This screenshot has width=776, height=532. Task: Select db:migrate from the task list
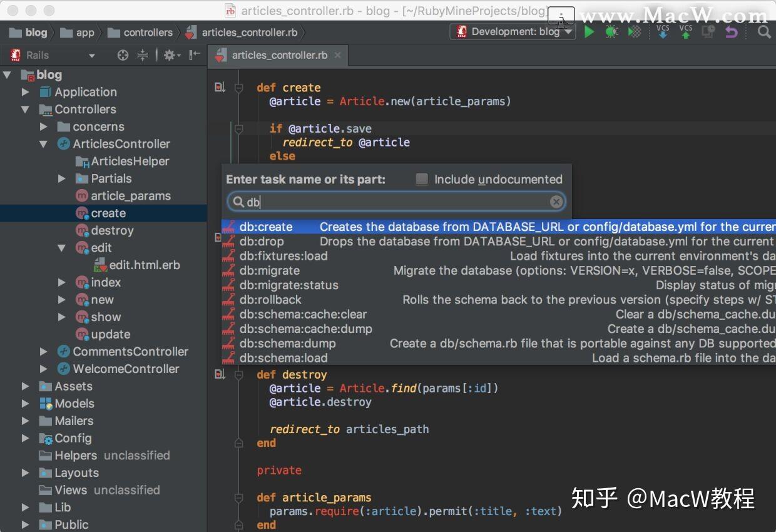coord(270,271)
